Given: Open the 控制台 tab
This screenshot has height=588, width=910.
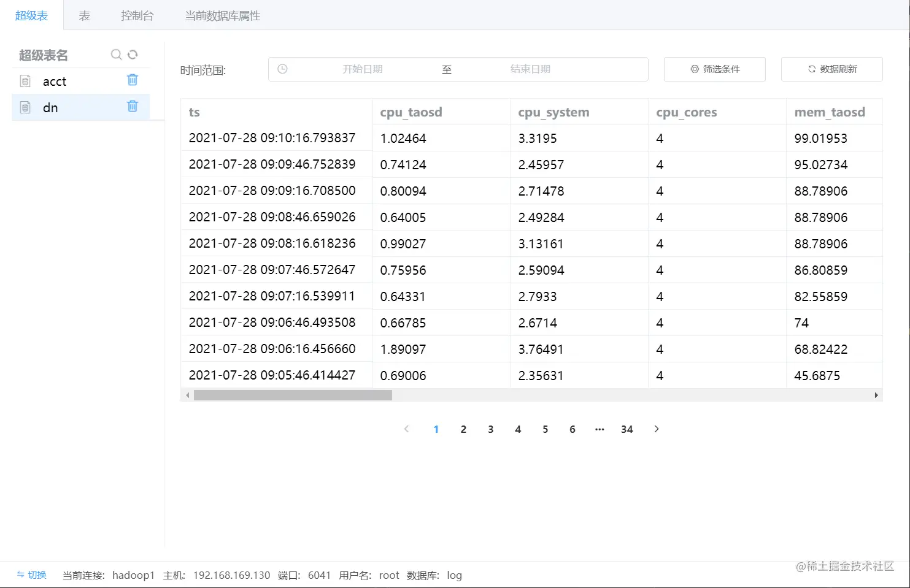Looking at the screenshot, I should [137, 15].
